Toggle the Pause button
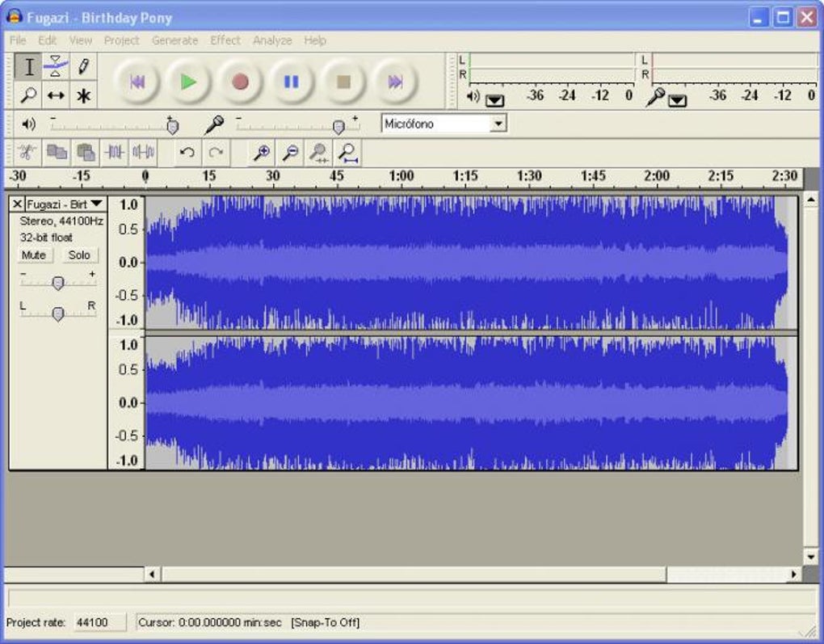 [x=291, y=82]
